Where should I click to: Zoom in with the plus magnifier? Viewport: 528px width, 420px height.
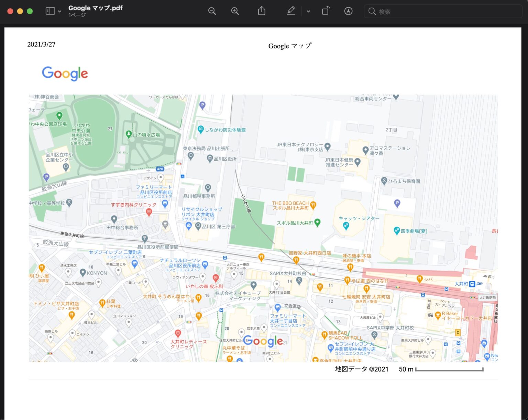(x=235, y=11)
